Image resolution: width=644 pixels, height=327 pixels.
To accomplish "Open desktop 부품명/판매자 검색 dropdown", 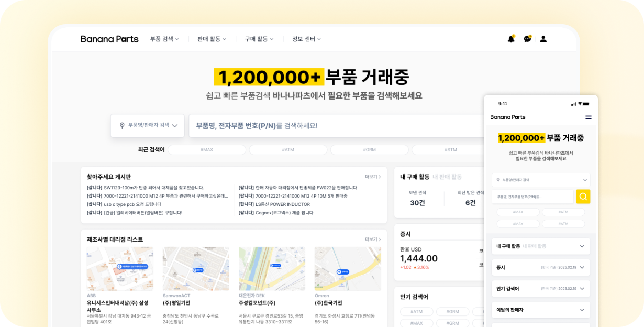I will [x=148, y=126].
